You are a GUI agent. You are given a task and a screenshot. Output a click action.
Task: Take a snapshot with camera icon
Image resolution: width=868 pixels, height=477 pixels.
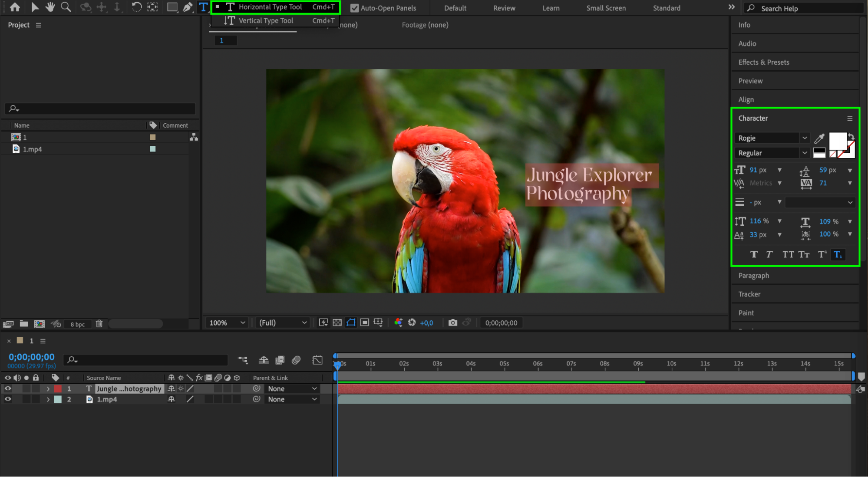452,322
